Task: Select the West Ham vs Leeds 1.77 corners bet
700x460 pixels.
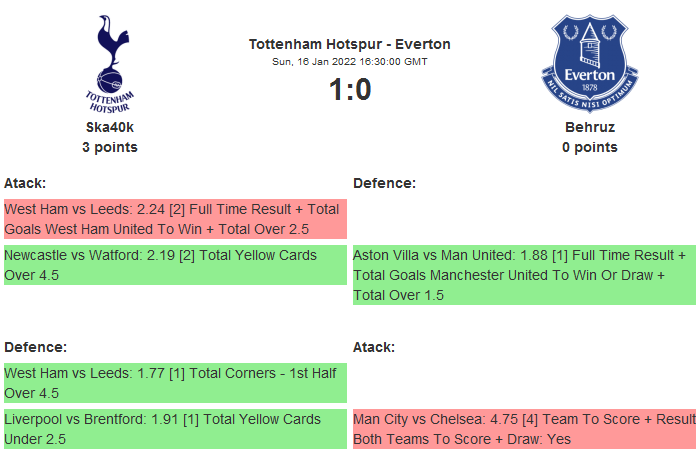Action: pos(174,383)
